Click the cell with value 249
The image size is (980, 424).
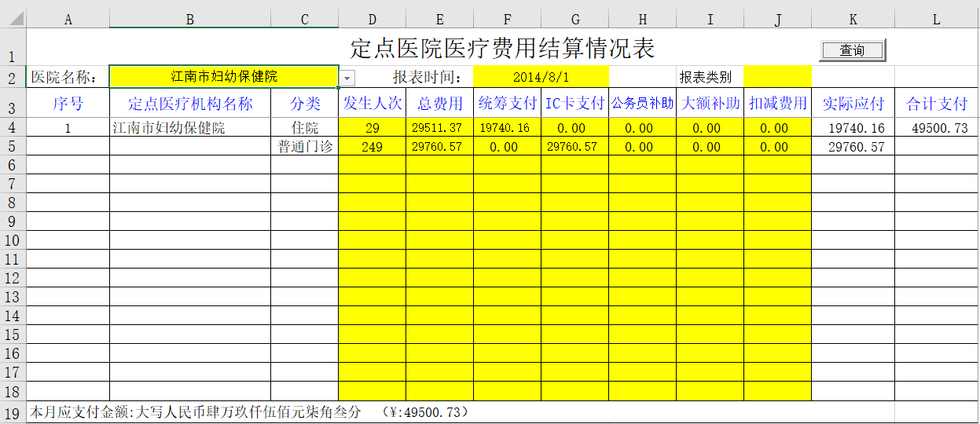[372, 147]
